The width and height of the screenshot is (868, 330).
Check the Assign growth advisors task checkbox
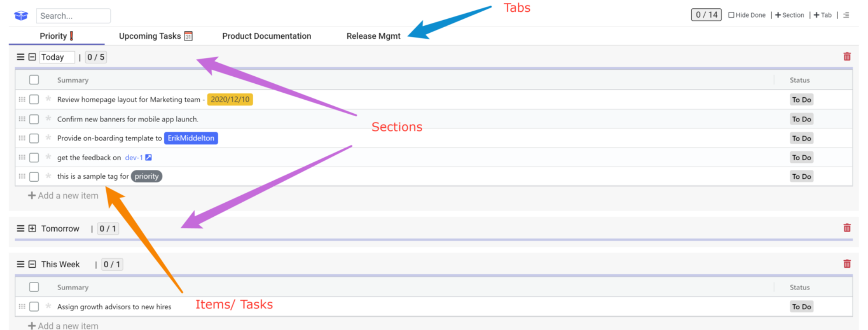tap(34, 307)
